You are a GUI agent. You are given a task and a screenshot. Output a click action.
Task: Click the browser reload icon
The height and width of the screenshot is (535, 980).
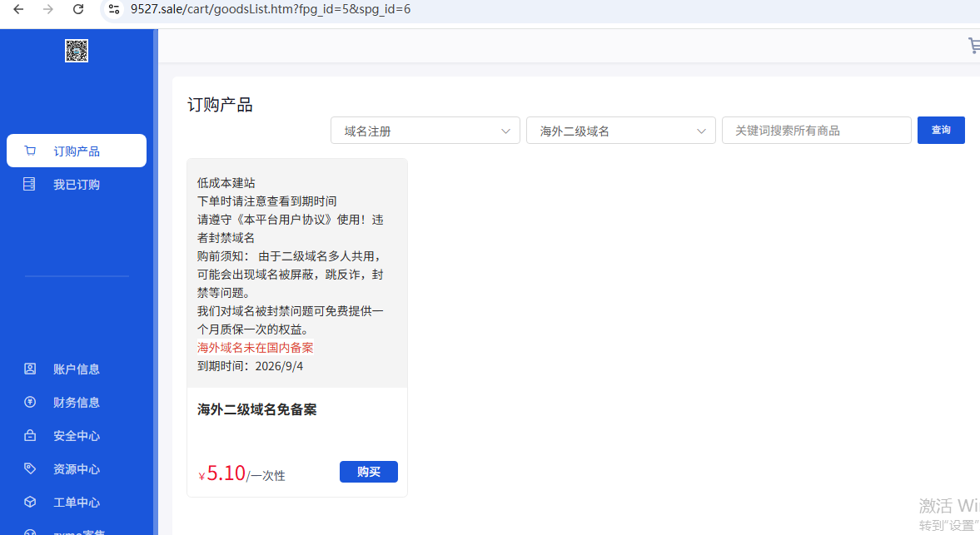(x=78, y=9)
